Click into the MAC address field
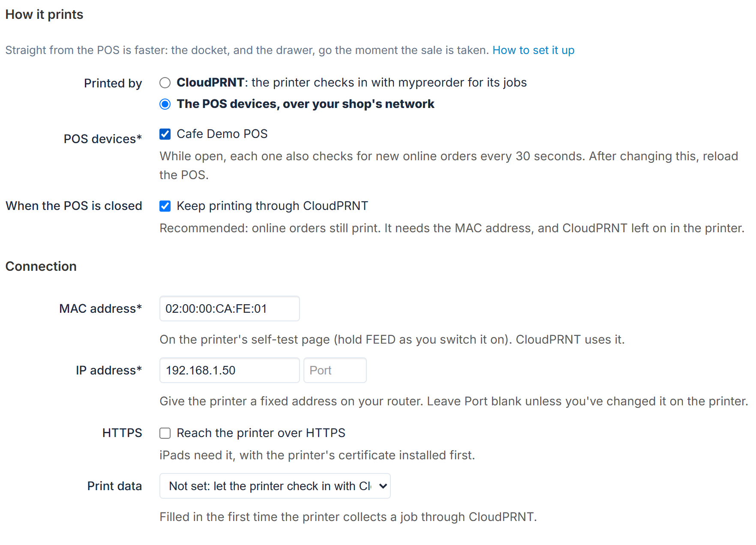 pyautogui.click(x=229, y=308)
